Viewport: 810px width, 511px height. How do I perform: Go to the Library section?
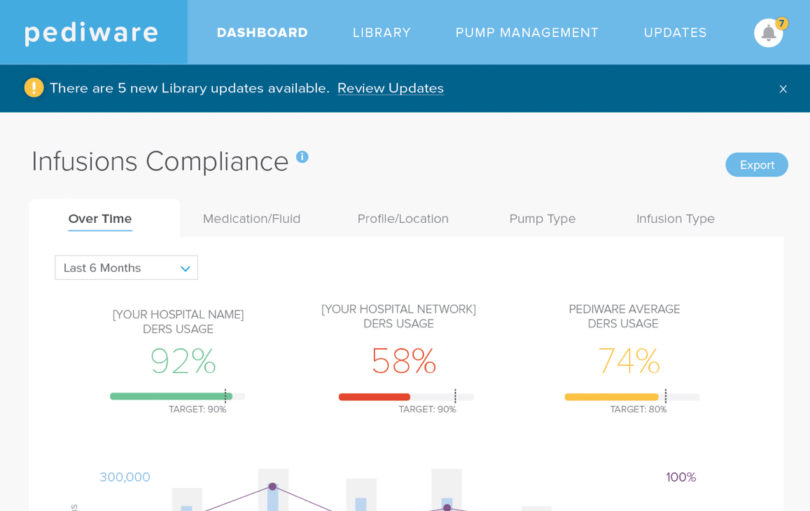pos(381,33)
